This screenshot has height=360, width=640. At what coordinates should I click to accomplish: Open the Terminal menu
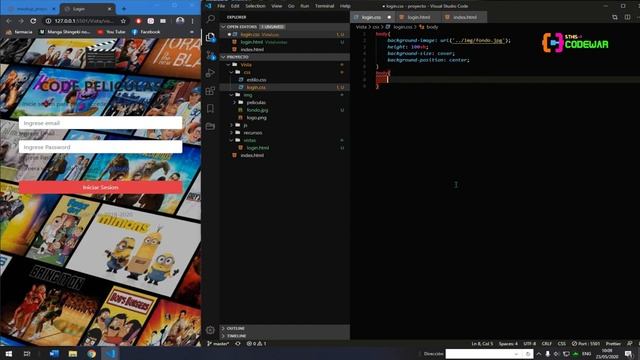(324, 6)
